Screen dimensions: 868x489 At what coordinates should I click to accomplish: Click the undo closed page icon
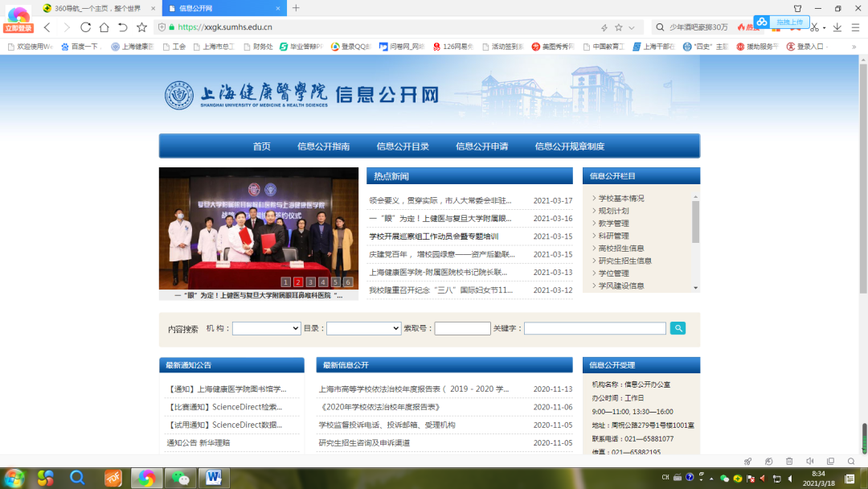click(x=123, y=27)
